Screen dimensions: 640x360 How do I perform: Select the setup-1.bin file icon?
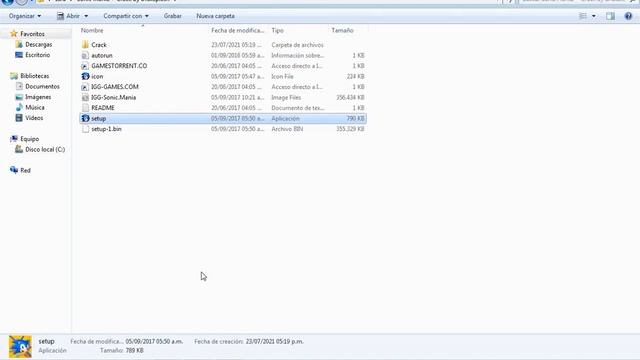85,129
